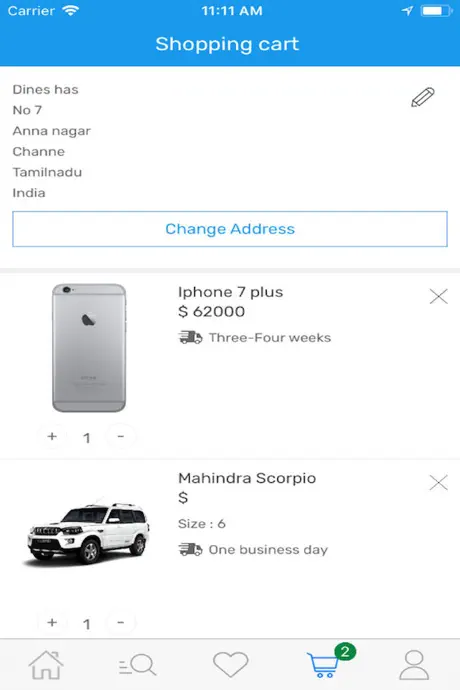Tap the Iphone 7 plus product image
This screenshot has width=460, height=690.
click(89, 348)
